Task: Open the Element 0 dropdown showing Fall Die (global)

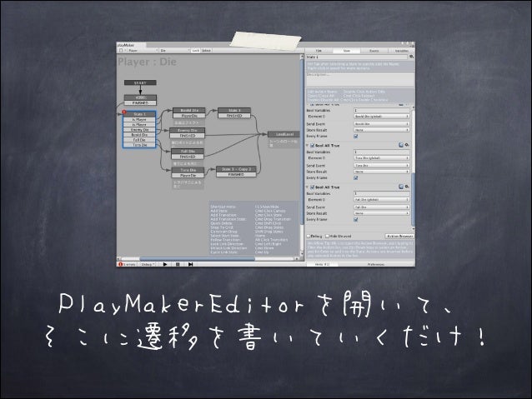Action: click(381, 200)
